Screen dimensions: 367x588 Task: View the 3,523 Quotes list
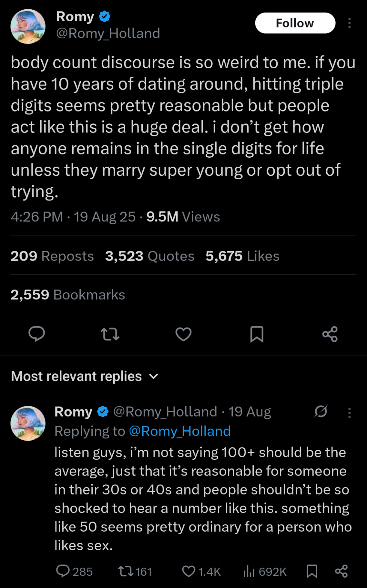point(150,256)
